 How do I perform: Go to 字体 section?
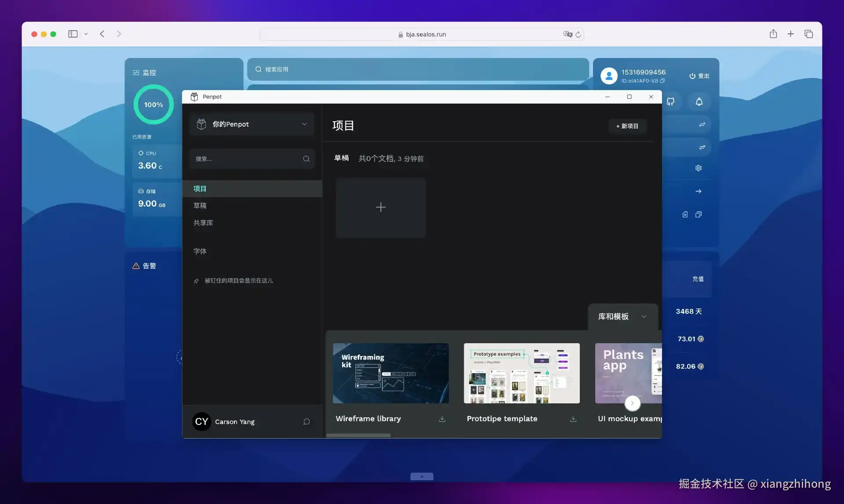click(x=200, y=251)
